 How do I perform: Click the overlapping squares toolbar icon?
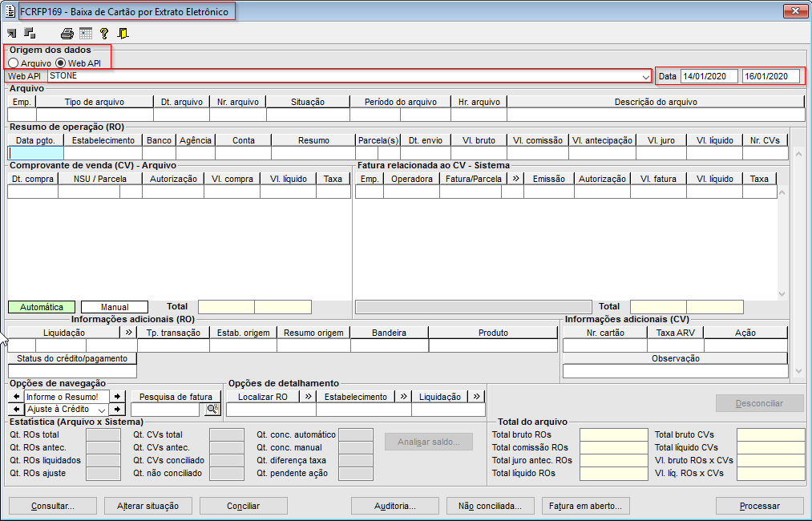30,33
